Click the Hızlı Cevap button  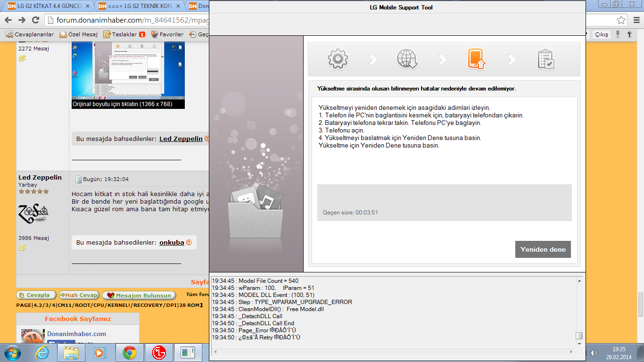[79, 295]
